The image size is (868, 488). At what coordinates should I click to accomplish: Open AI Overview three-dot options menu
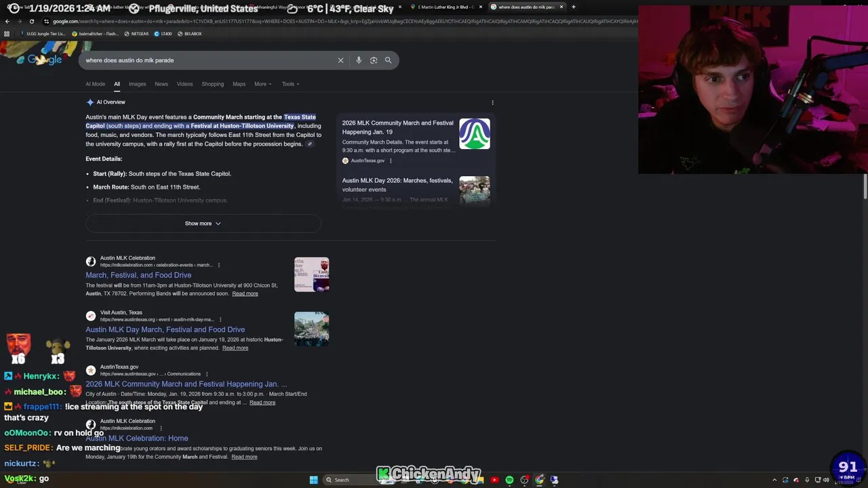click(x=492, y=102)
